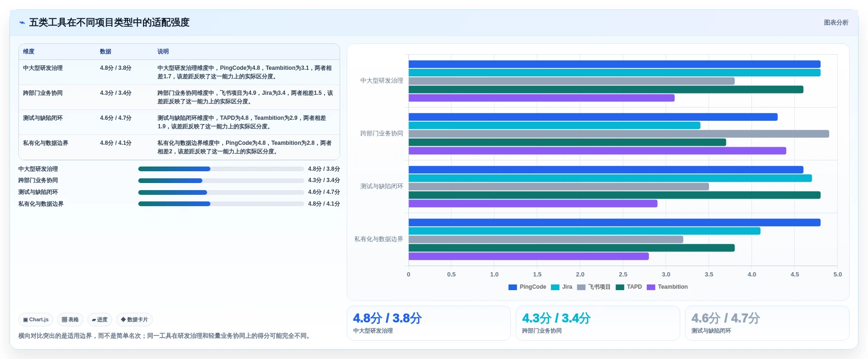Click TAPD bar in 测试与缺陷闭环 group
The height and width of the screenshot is (359, 868).
tap(614, 195)
